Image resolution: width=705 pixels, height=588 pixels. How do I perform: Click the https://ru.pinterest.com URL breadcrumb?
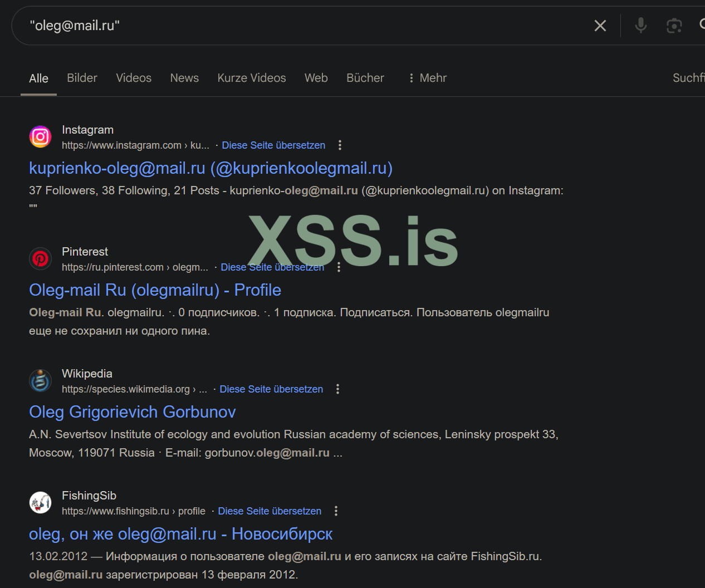[135, 267]
